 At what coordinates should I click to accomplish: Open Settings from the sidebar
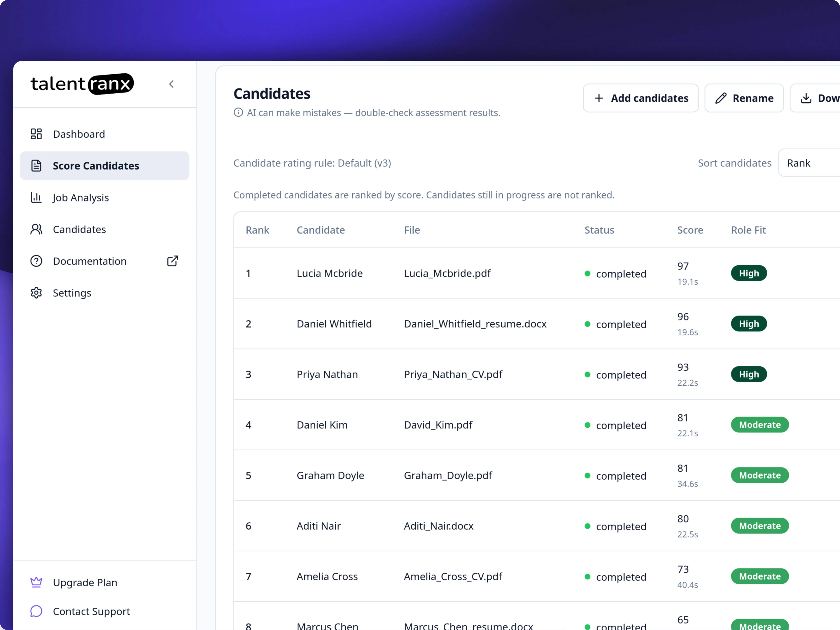coord(104,293)
